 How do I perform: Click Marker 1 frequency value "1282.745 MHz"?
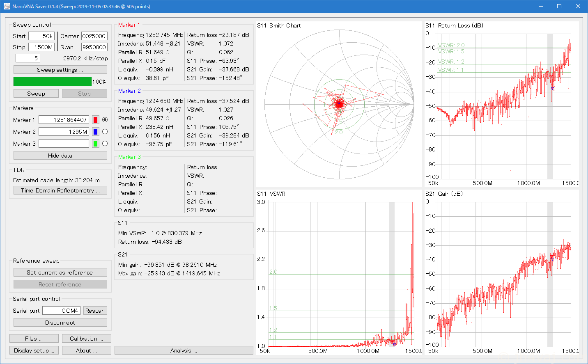coord(164,35)
